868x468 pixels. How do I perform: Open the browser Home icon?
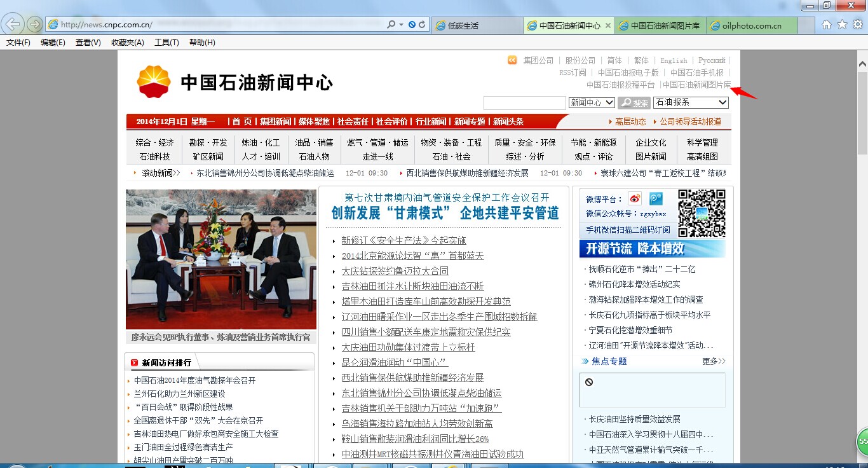click(826, 25)
